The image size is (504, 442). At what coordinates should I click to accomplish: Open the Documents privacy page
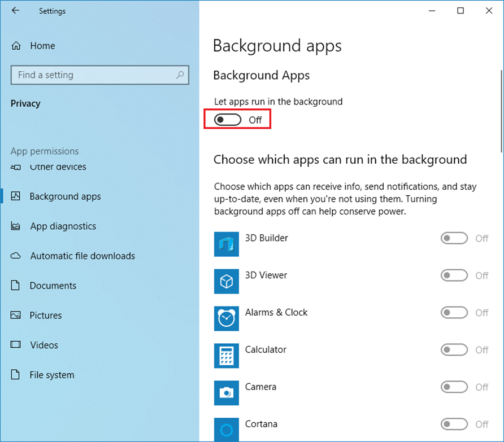coord(53,286)
